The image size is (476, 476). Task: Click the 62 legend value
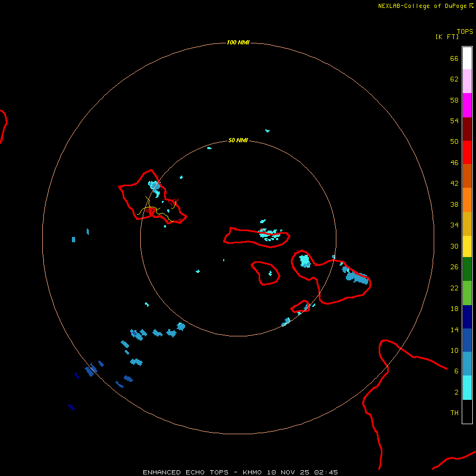tap(454, 79)
